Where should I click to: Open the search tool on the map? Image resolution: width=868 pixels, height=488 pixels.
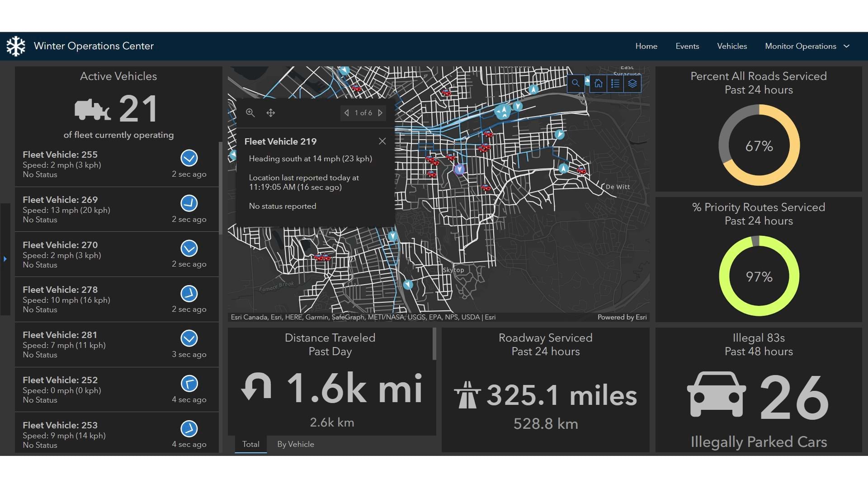[x=576, y=83]
